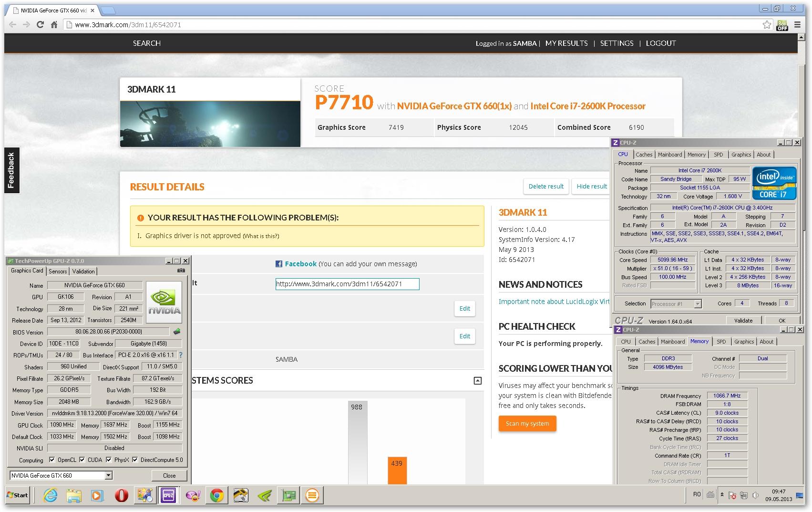Take a GPU-Z screenshot with camera icon
812x512 pixels.
(x=181, y=271)
